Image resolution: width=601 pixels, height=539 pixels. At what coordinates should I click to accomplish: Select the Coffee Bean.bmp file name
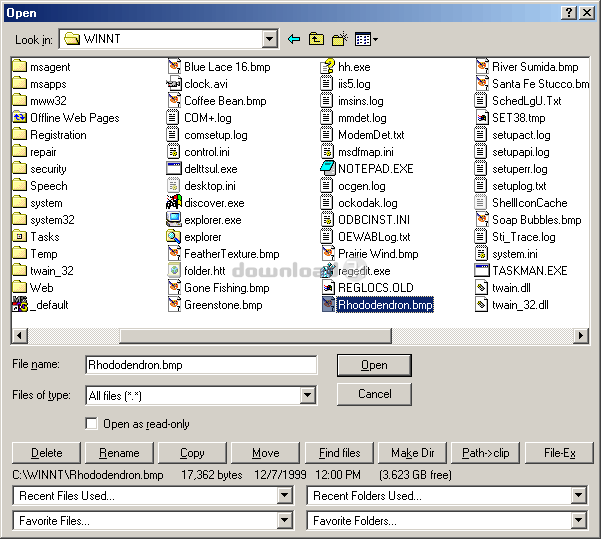coord(225,101)
